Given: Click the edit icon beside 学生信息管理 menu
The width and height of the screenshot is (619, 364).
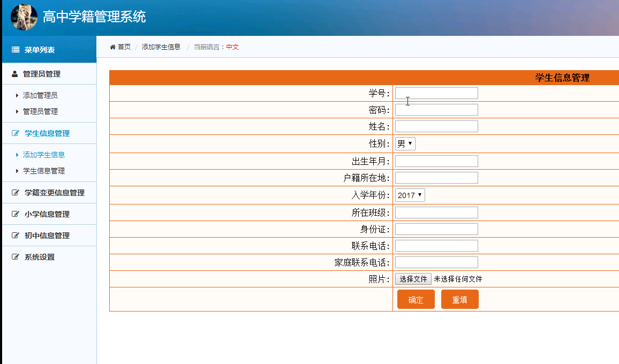Looking at the screenshot, I should (16, 133).
